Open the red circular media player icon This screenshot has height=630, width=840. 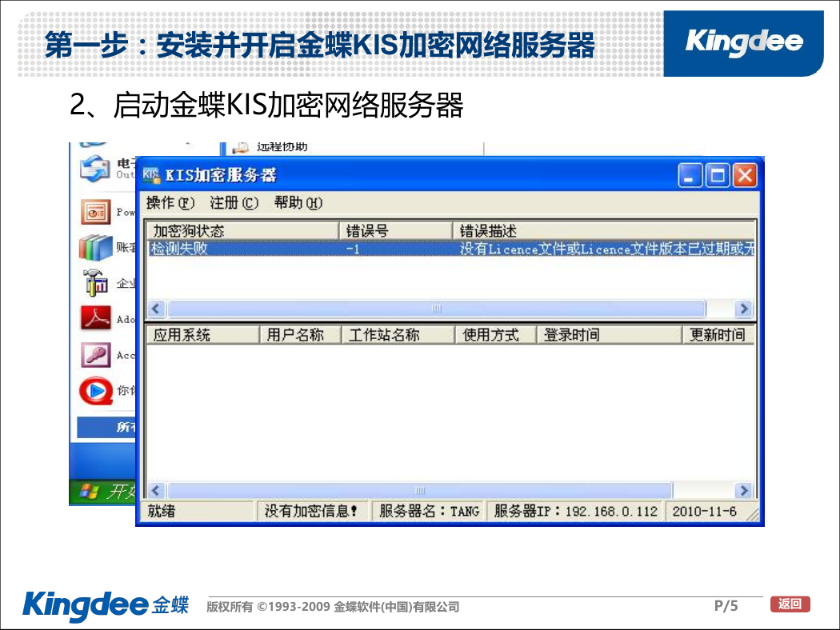(97, 391)
